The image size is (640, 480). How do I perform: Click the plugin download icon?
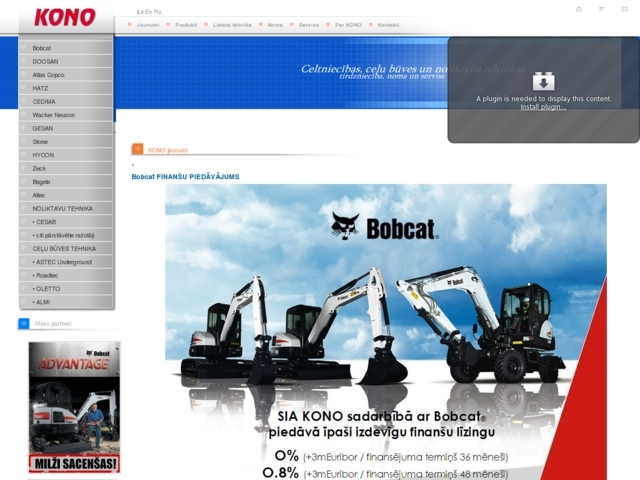(543, 81)
